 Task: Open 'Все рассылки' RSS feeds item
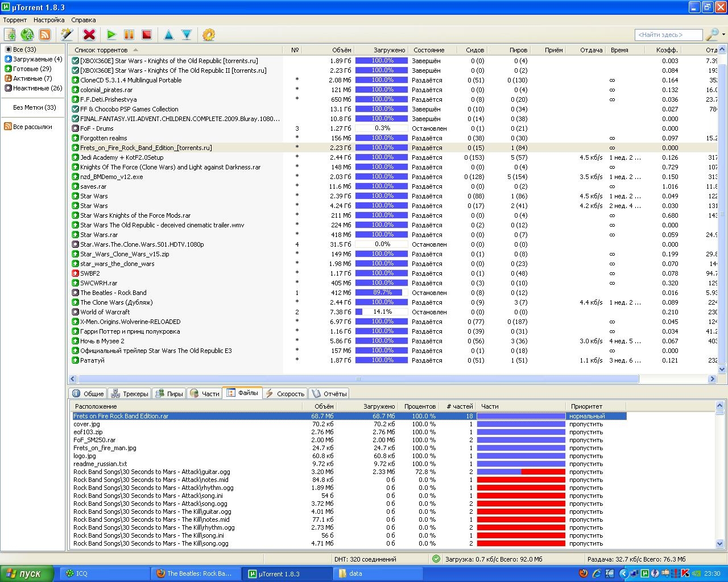[28, 127]
